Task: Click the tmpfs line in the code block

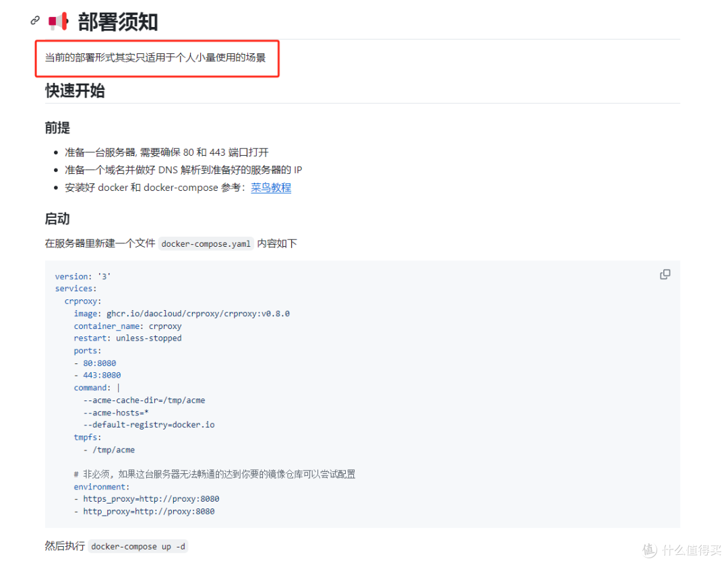Action: pos(86,437)
